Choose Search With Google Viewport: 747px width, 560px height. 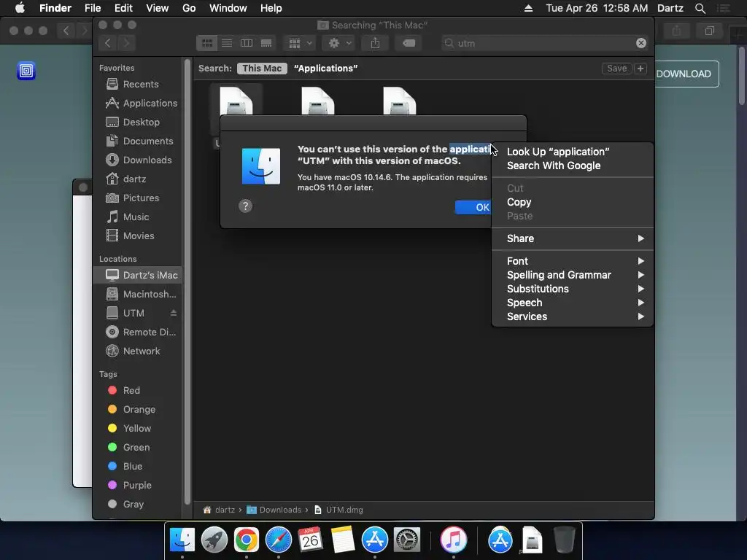coord(572,166)
